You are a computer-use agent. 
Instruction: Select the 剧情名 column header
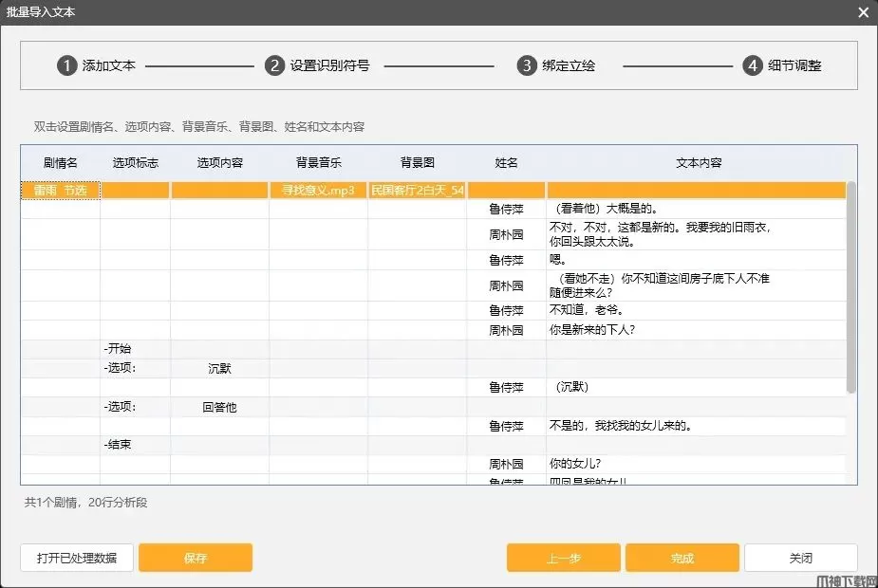point(61,163)
